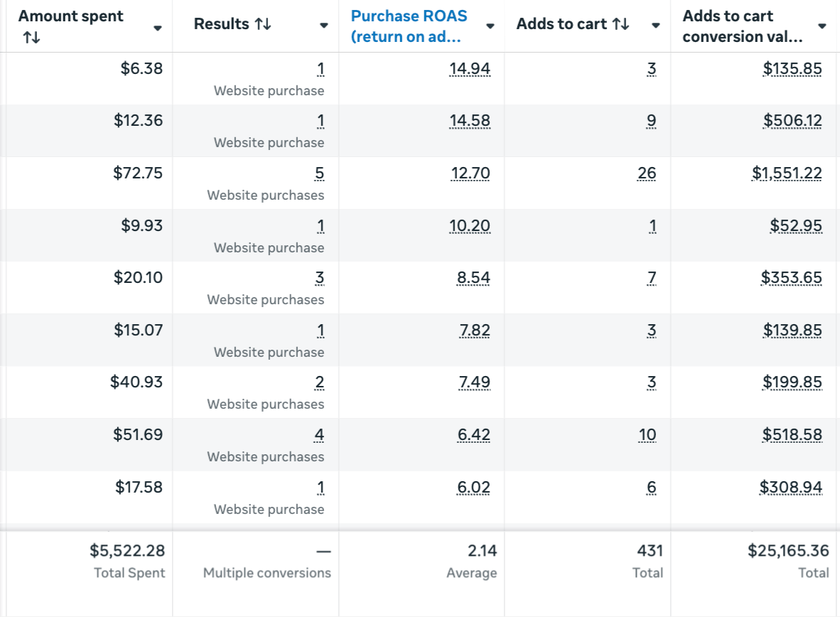Click Adds to cart sort arrows
The width and height of the screenshot is (840, 617).
click(x=620, y=25)
